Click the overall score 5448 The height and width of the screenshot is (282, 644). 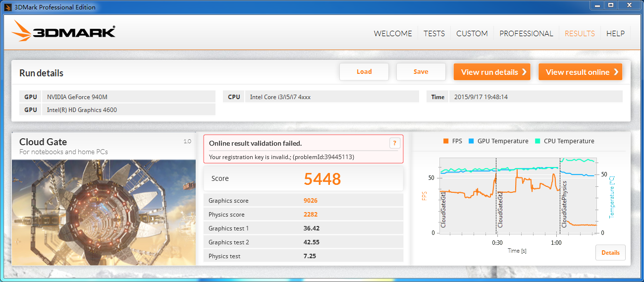pyautogui.click(x=322, y=179)
